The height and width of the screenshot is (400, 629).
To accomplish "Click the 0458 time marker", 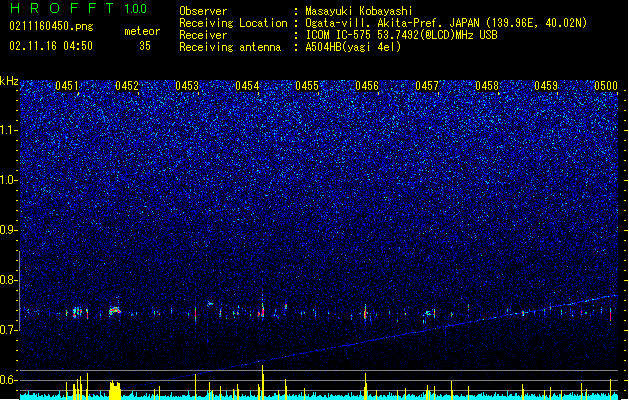I will pos(487,86).
